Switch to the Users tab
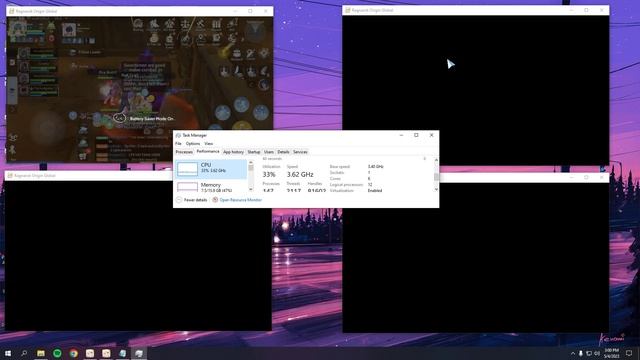640x360 pixels. pos(269,152)
